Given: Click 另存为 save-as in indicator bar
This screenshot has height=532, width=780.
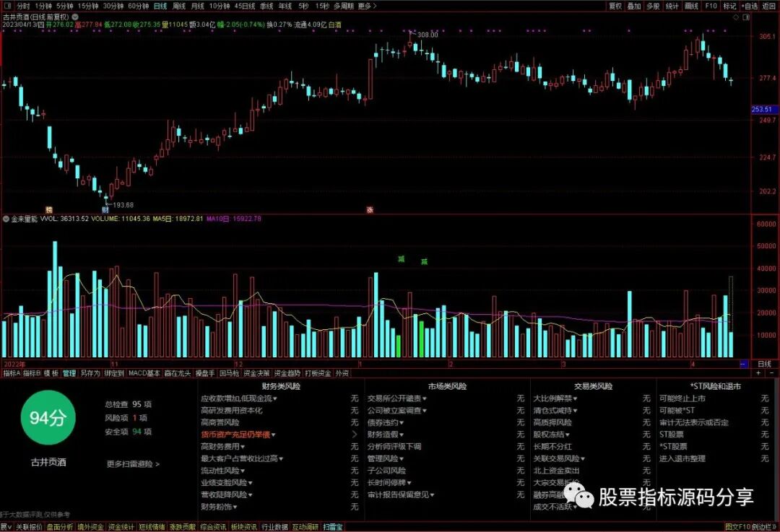Looking at the screenshot, I should click(x=90, y=373).
